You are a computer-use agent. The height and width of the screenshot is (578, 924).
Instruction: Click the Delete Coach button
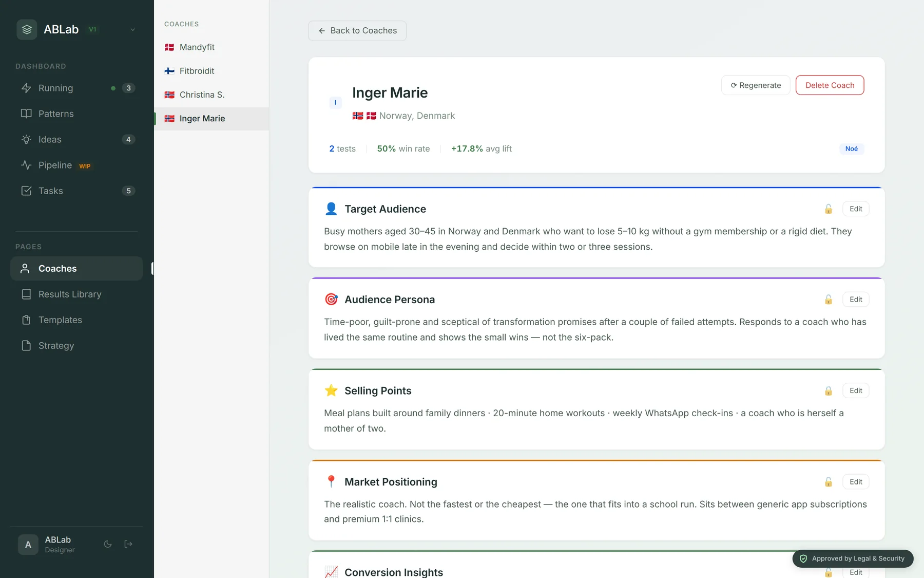click(830, 85)
